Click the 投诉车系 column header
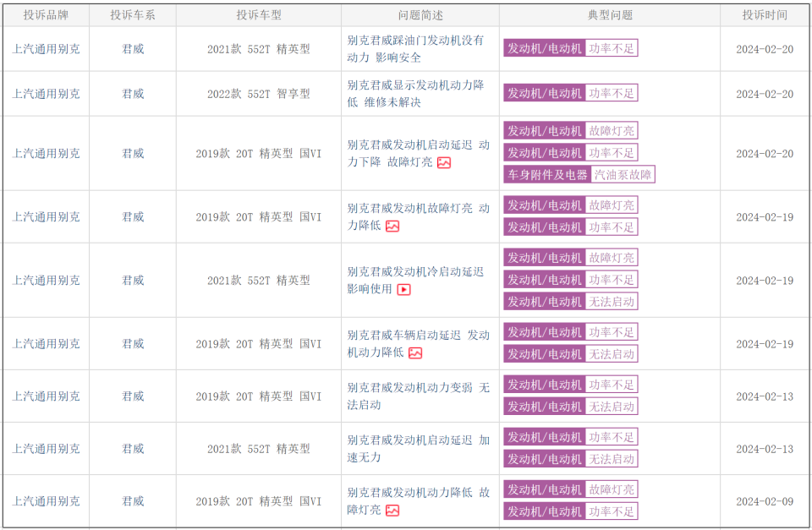This screenshot has height=530, width=812. 133,15
